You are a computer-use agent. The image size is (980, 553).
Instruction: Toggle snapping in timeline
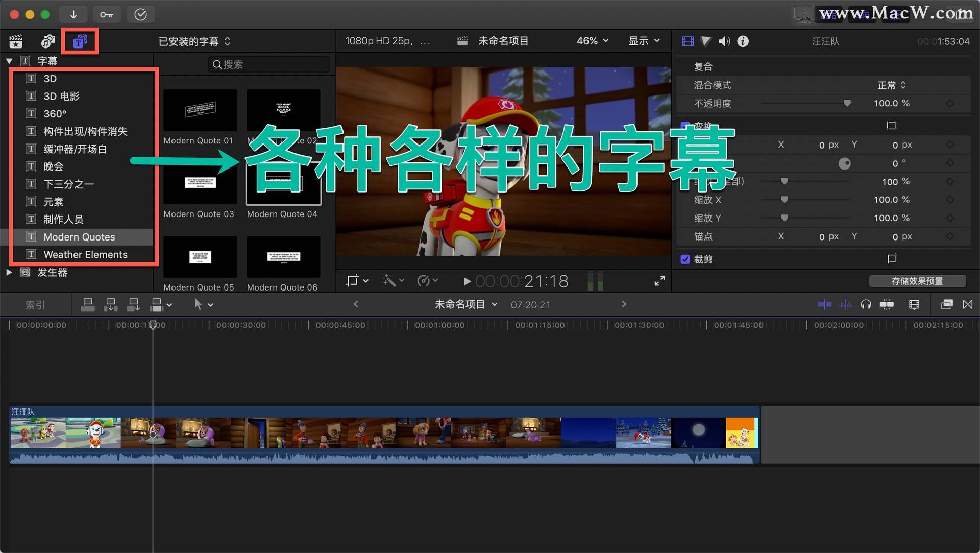click(887, 305)
